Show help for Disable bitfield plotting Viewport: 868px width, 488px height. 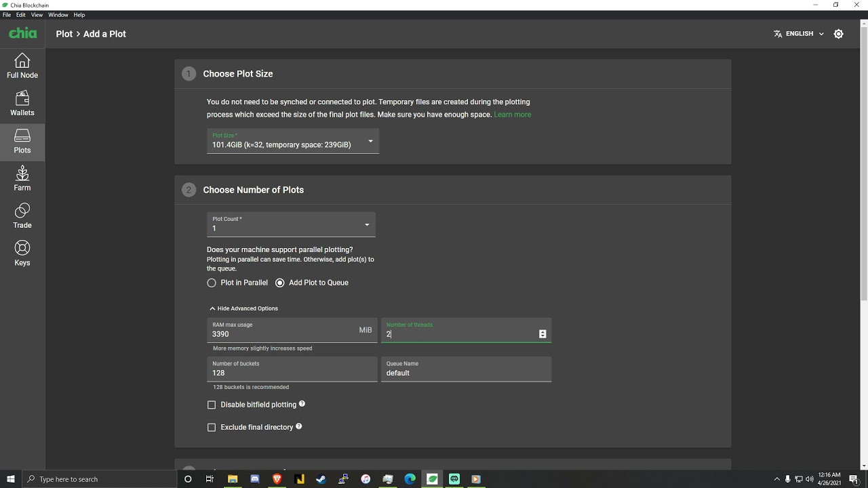point(302,404)
